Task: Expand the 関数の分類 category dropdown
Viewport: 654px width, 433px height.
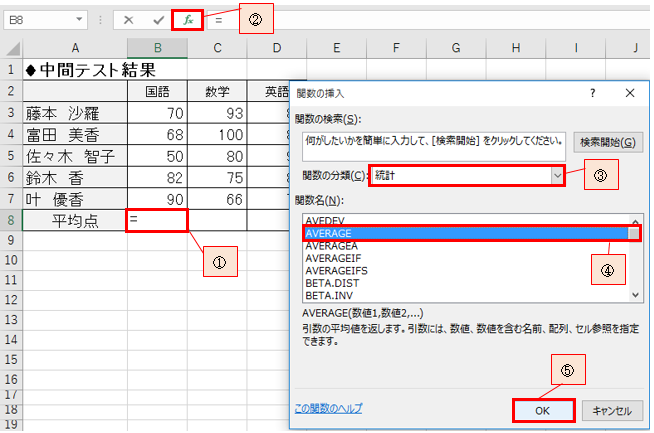Action: click(558, 175)
